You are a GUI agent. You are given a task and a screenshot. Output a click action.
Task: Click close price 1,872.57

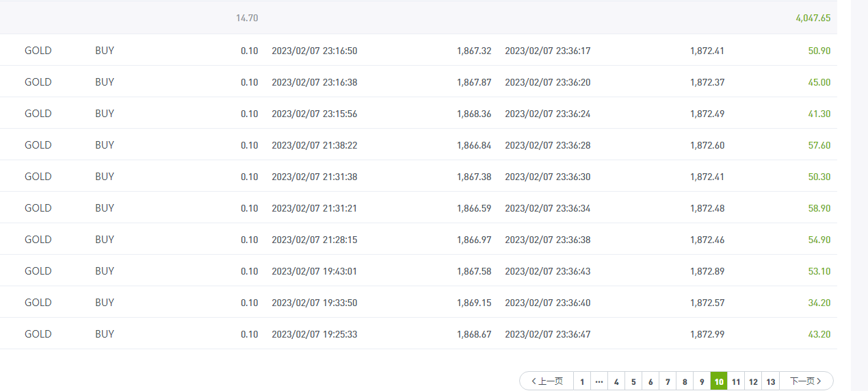coord(707,303)
